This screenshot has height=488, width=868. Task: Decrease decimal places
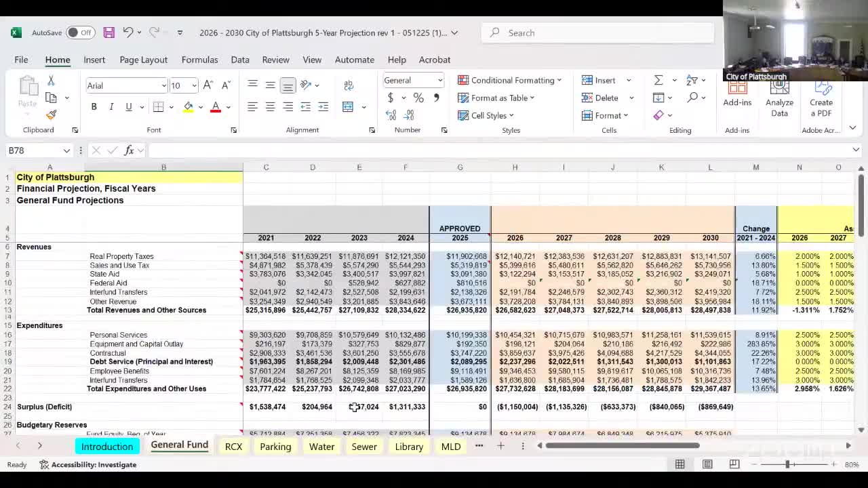click(x=409, y=115)
